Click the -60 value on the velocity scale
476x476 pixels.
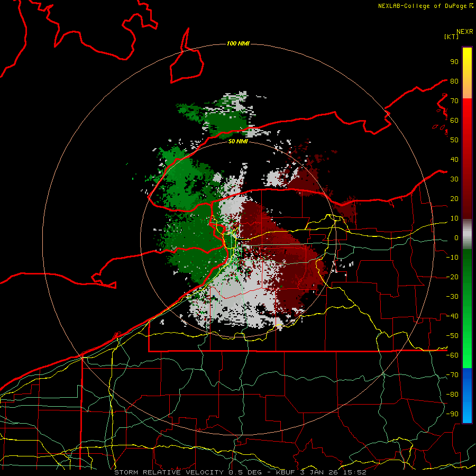[x=452, y=355]
